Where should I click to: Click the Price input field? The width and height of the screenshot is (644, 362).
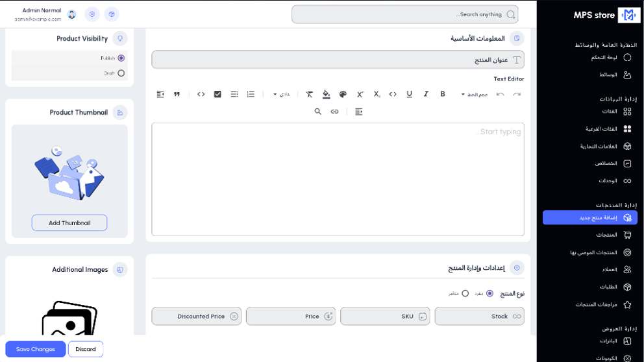[x=291, y=317]
